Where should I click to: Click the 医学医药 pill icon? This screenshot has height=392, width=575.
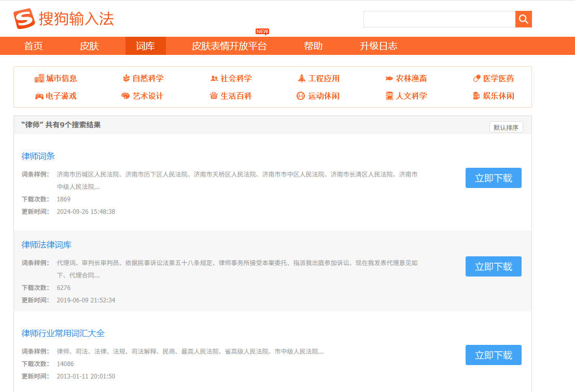pyautogui.click(x=476, y=78)
